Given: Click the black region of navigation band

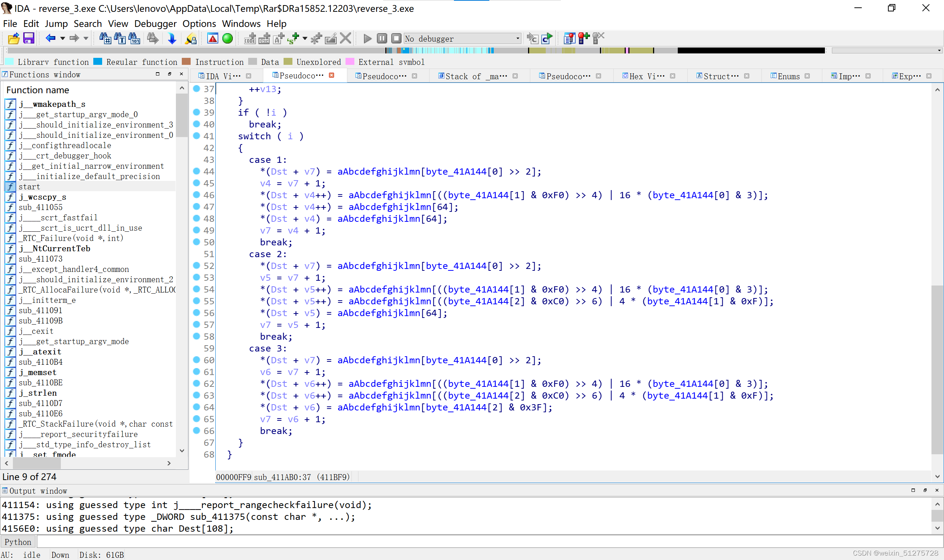Looking at the screenshot, I should [751, 50].
